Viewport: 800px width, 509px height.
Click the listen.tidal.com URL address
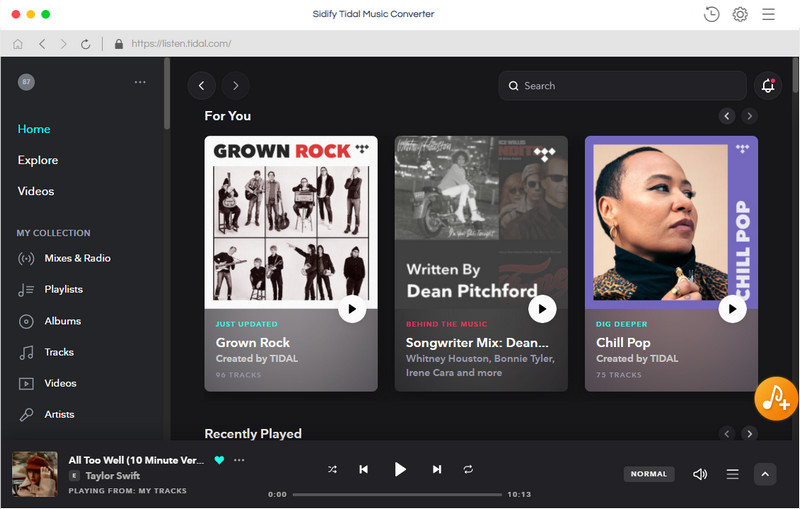tap(181, 44)
